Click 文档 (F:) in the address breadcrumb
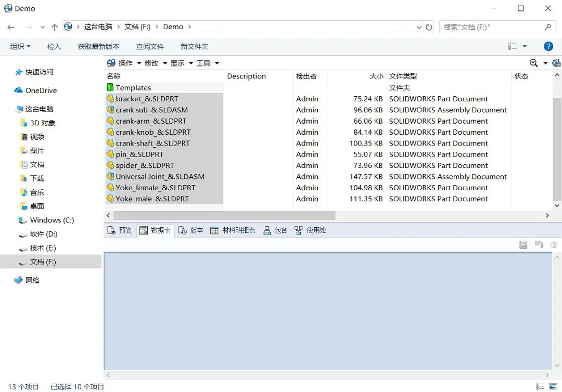This screenshot has width=562, height=392. tap(137, 27)
